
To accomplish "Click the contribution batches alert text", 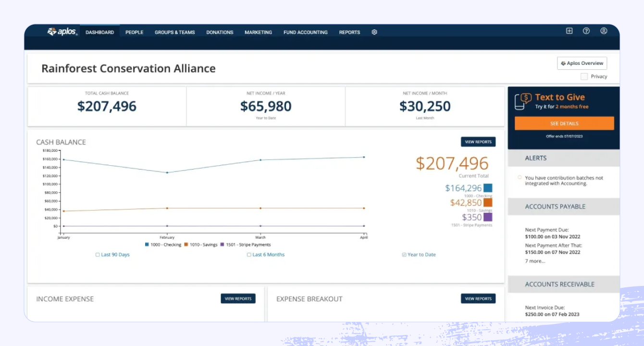I will (x=564, y=181).
